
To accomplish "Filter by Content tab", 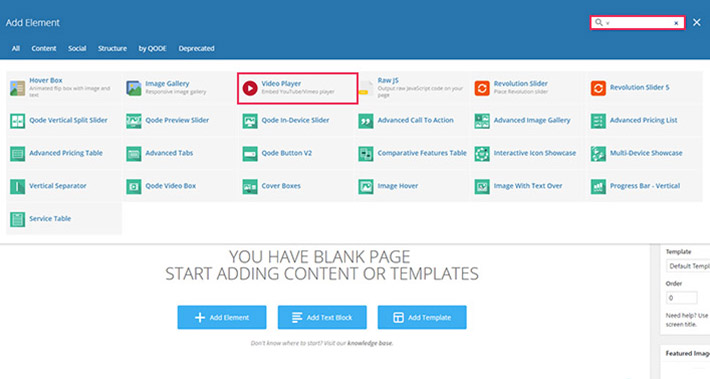I will pos(44,48).
